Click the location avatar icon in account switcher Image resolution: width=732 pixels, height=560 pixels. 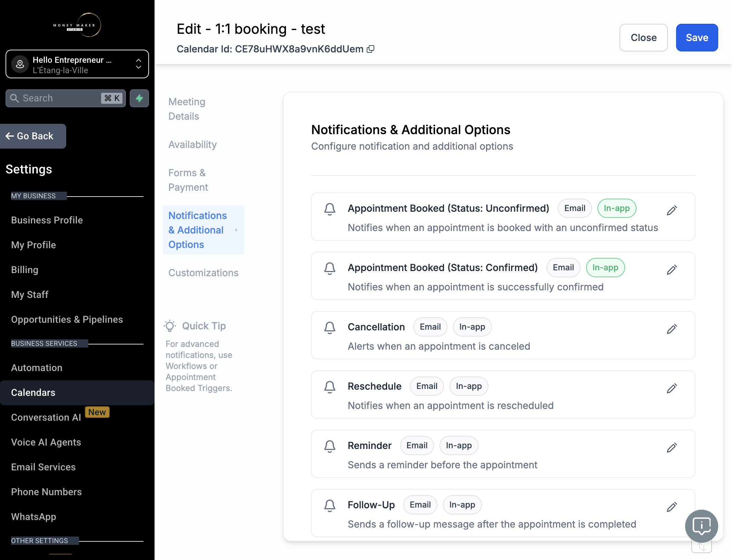click(20, 64)
